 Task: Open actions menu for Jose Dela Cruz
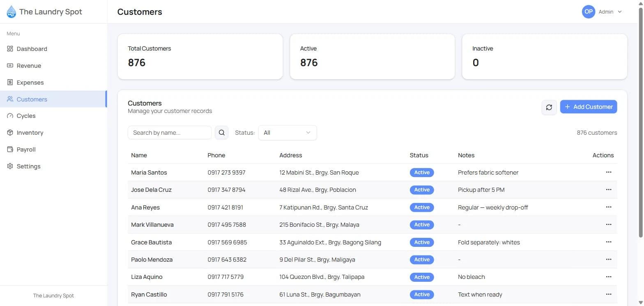coord(609,190)
